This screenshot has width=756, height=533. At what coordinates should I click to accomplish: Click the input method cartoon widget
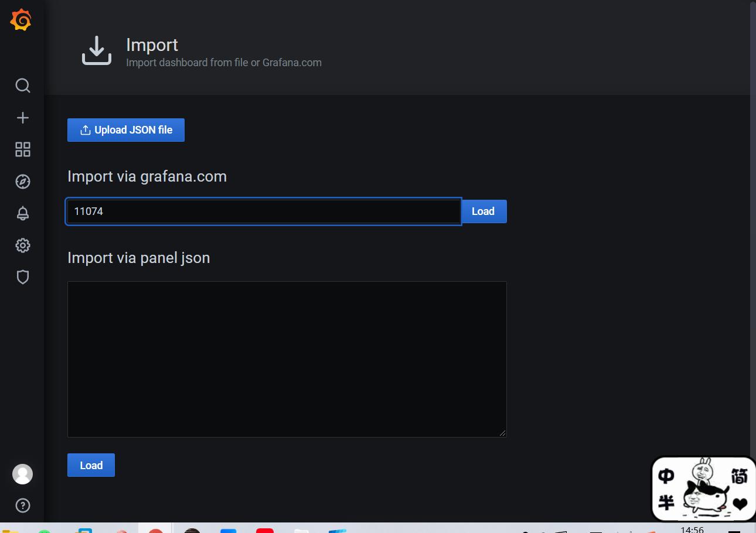(703, 489)
